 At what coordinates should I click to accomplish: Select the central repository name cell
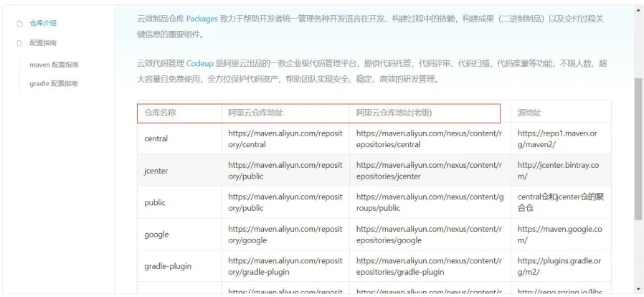pyautogui.click(x=156, y=138)
